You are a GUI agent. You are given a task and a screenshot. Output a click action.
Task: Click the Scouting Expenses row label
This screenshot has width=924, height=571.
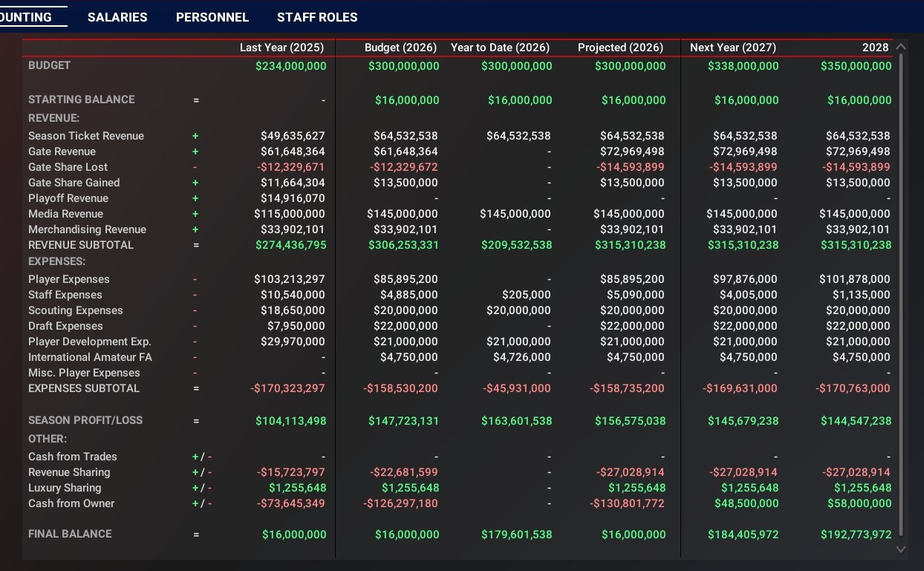tap(76, 310)
